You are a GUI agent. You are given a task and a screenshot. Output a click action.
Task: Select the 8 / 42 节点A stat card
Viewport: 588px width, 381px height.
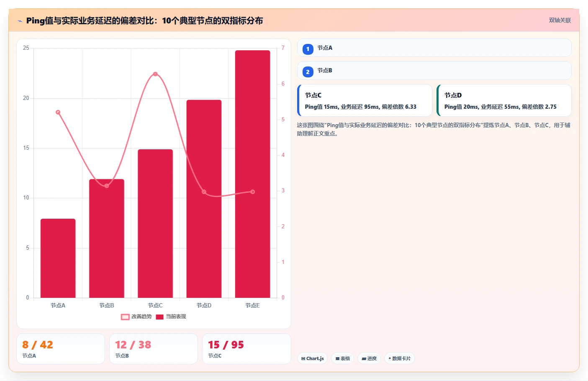click(x=61, y=349)
